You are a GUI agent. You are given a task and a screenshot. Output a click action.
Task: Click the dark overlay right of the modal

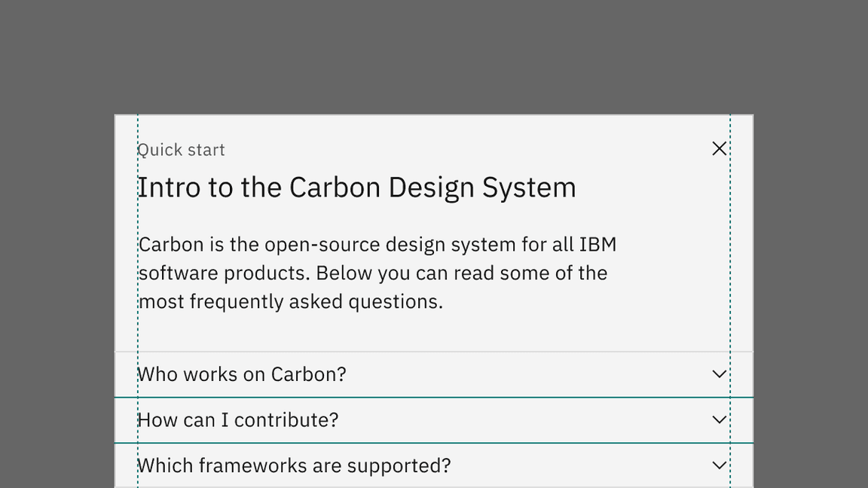(810, 301)
